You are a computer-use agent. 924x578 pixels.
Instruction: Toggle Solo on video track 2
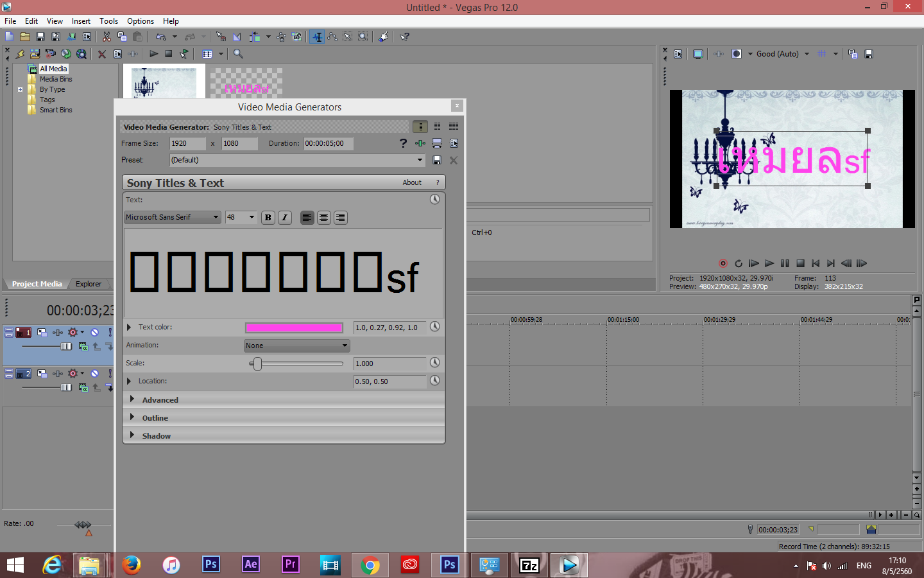coord(110,373)
